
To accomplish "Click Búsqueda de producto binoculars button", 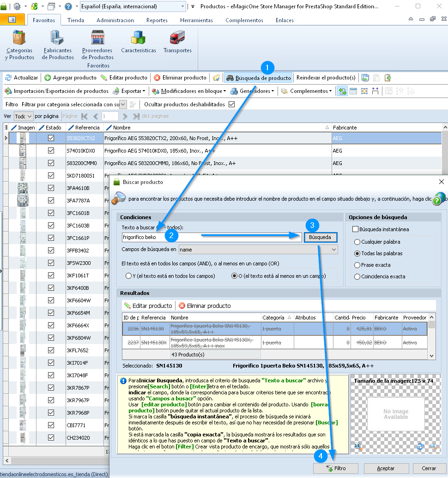I will (x=258, y=78).
